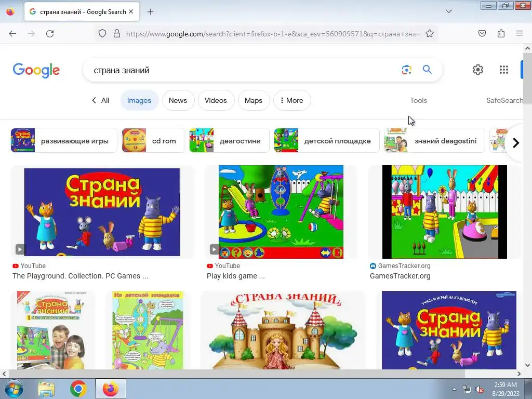Viewport: 532px width, 399px height.
Task: Click the video badge on first thumbnail
Action: (x=20, y=249)
